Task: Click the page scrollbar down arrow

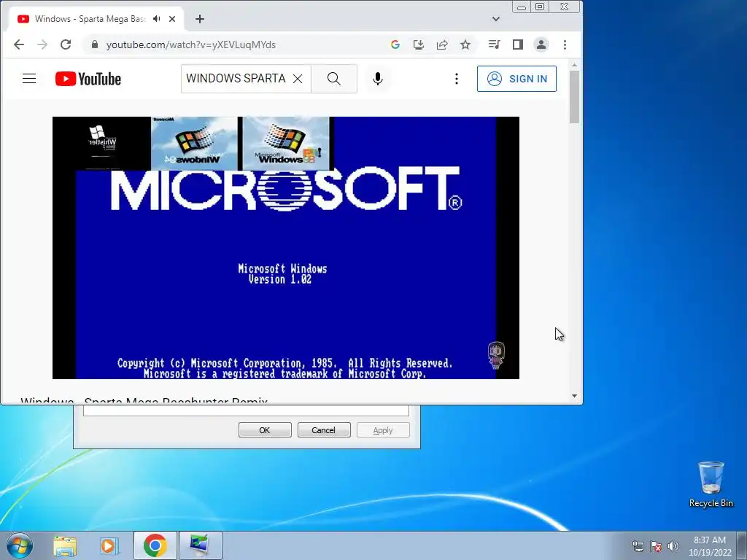Action: coord(575,396)
